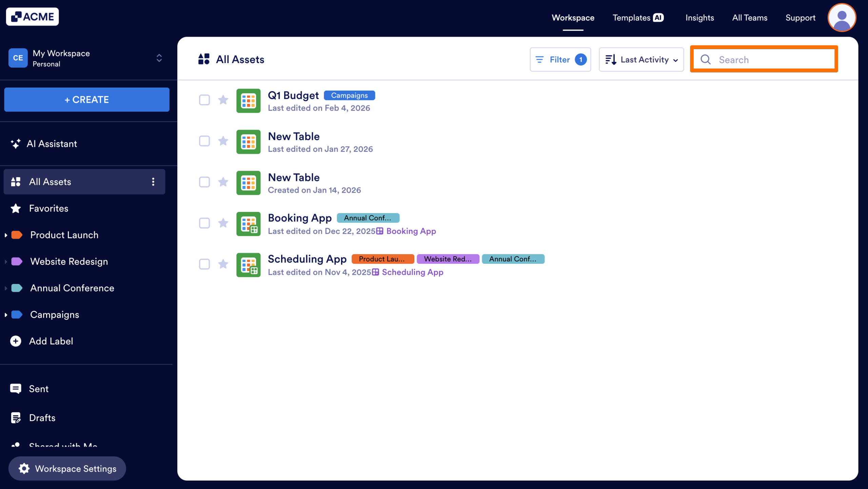Click the purple Website Redesign label swatch

coord(17,261)
